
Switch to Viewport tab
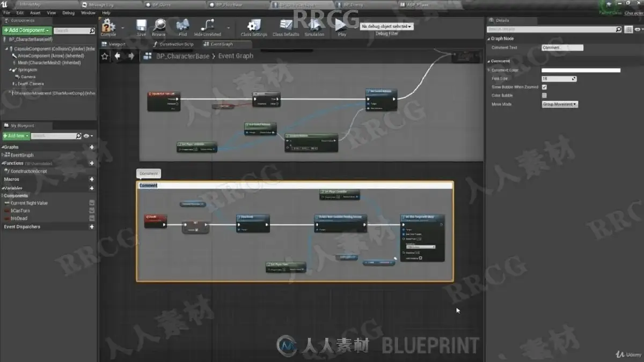[x=114, y=44]
